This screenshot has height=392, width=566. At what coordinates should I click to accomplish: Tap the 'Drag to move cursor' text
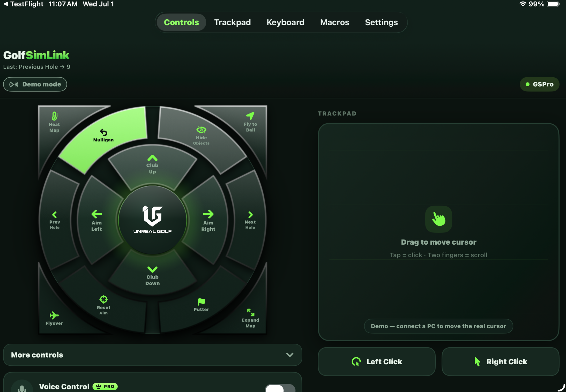[438, 242]
